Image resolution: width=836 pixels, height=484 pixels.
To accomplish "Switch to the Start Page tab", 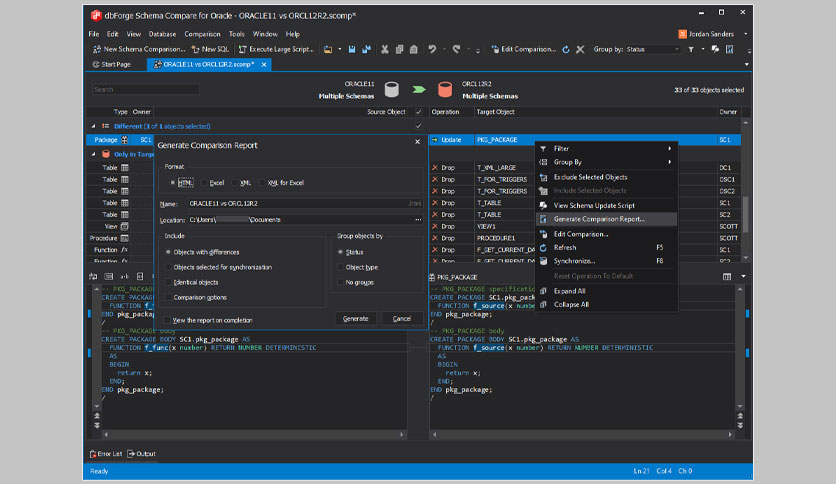I will click(x=111, y=64).
